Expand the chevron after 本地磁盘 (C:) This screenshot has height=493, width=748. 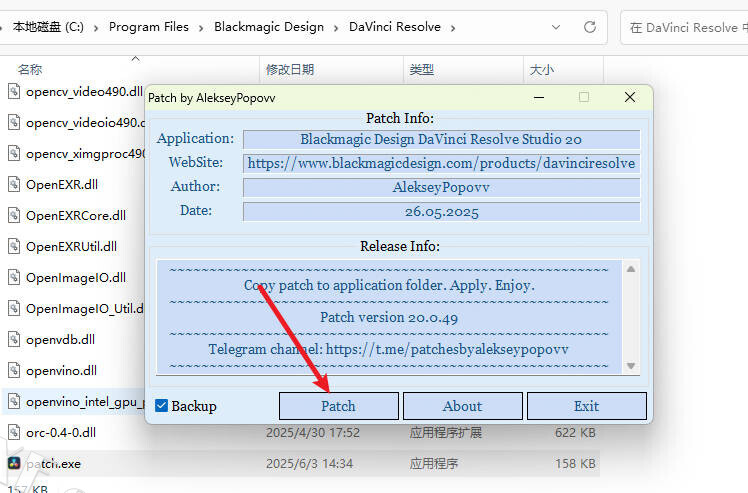point(96,28)
